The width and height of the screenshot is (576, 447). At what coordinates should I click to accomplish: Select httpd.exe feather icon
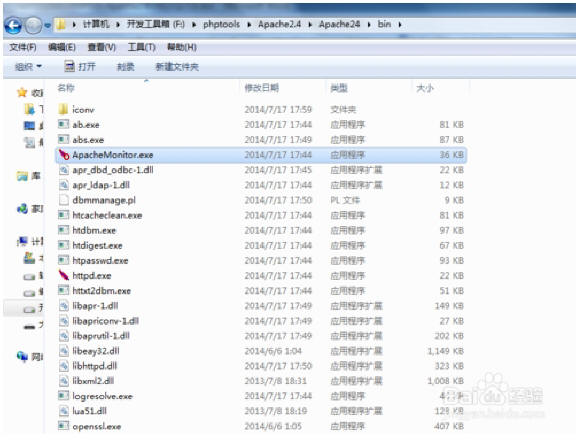click(64, 275)
